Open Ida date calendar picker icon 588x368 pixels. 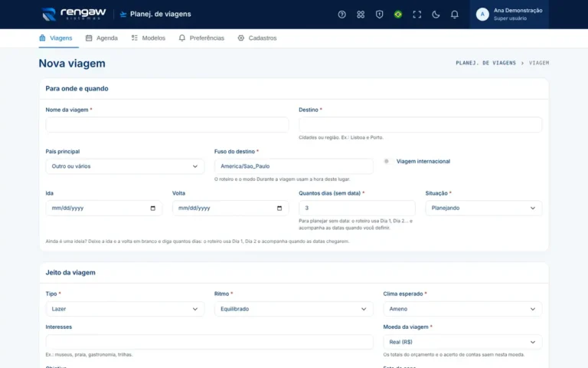[x=152, y=208]
